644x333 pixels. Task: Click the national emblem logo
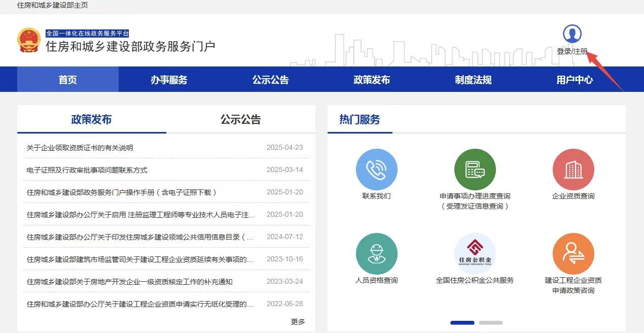[x=29, y=40]
